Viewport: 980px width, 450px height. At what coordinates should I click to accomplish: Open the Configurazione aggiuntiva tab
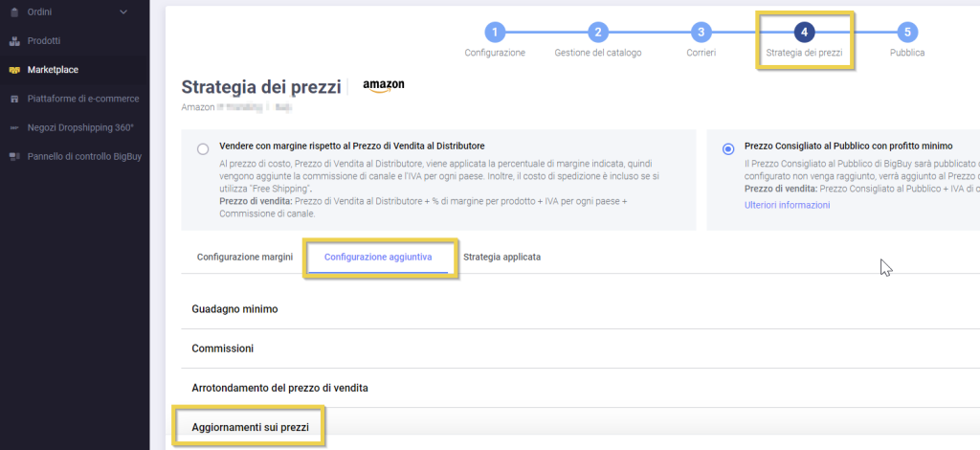378,258
